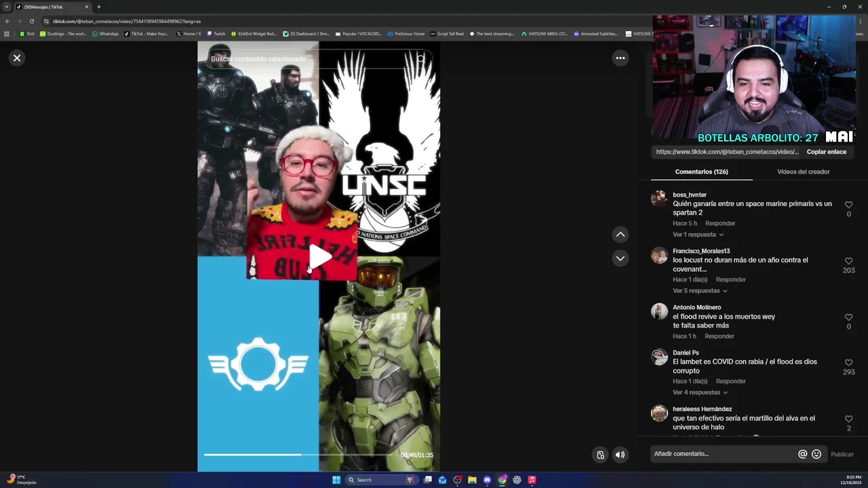868x488 pixels.
Task: Open the TikTok - Make Your... bookmark
Action: pyautogui.click(x=146, y=33)
